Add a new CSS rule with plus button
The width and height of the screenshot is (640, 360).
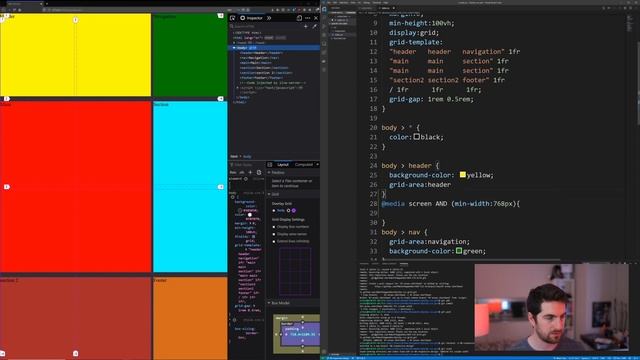(250, 173)
